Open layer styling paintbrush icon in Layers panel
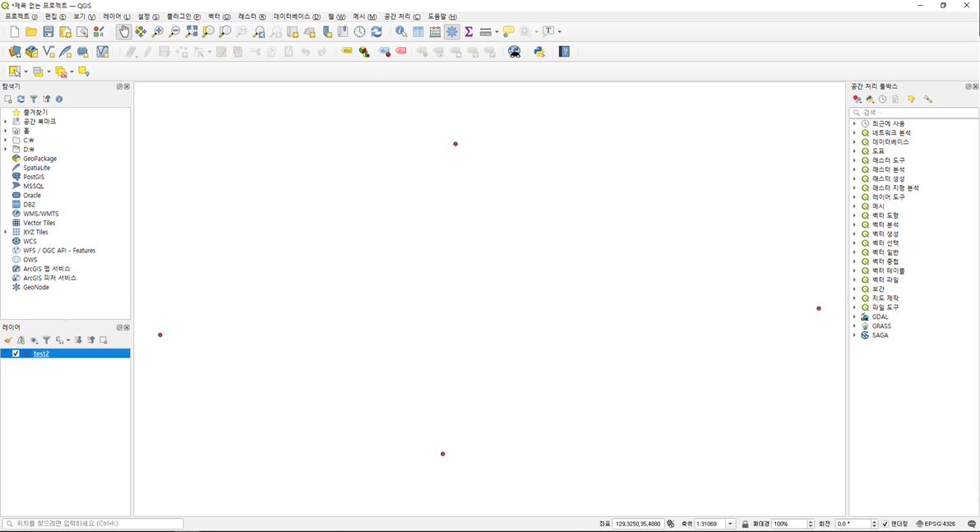980x532 pixels. coord(8,340)
